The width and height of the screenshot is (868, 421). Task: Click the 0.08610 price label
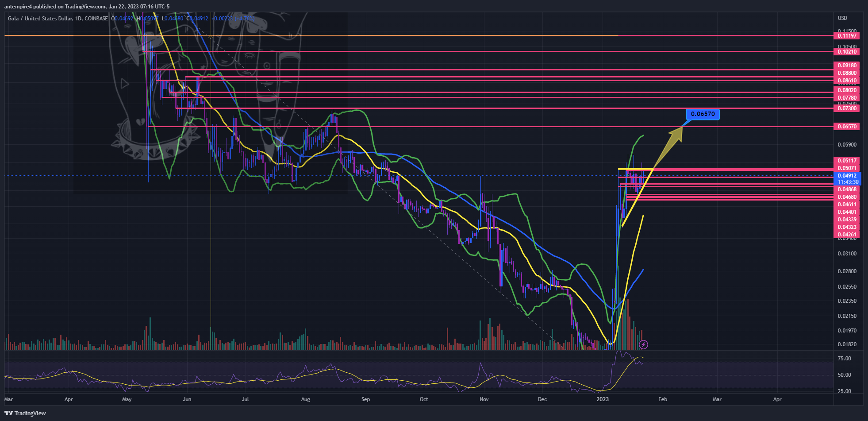(x=847, y=81)
